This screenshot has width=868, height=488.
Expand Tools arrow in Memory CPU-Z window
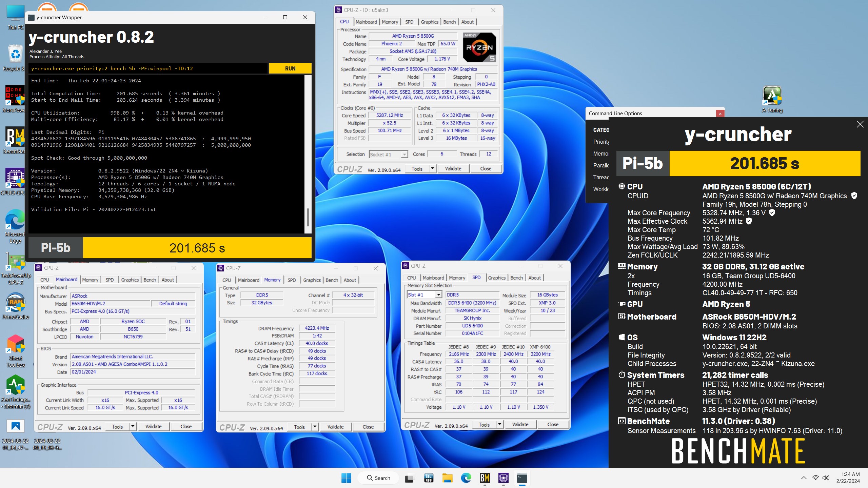[x=315, y=427]
